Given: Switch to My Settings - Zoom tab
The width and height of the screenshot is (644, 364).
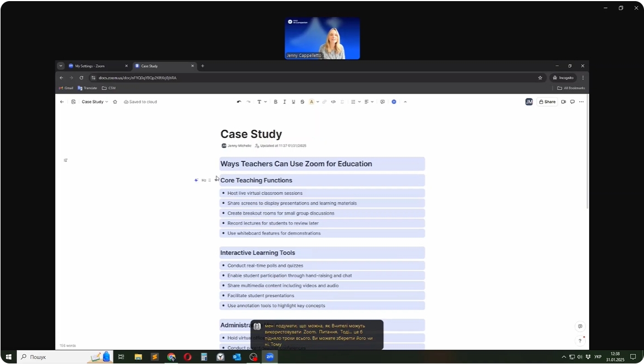Looking at the screenshot, I should click(x=99, y=66).
